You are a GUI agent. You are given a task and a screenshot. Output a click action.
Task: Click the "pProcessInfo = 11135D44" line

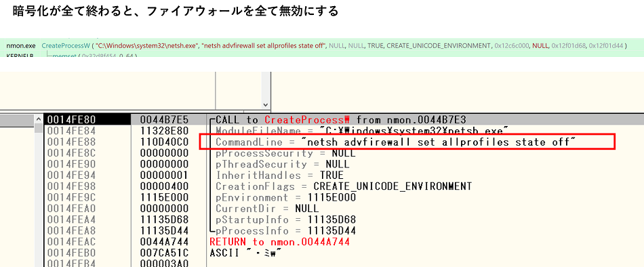pos(285,231)
